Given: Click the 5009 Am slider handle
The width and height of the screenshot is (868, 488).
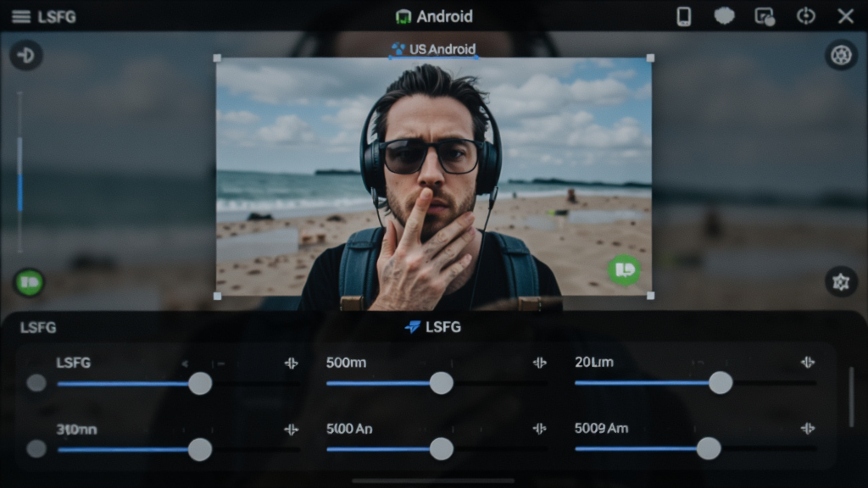Looking at the screenshot, I should [709, 448].
